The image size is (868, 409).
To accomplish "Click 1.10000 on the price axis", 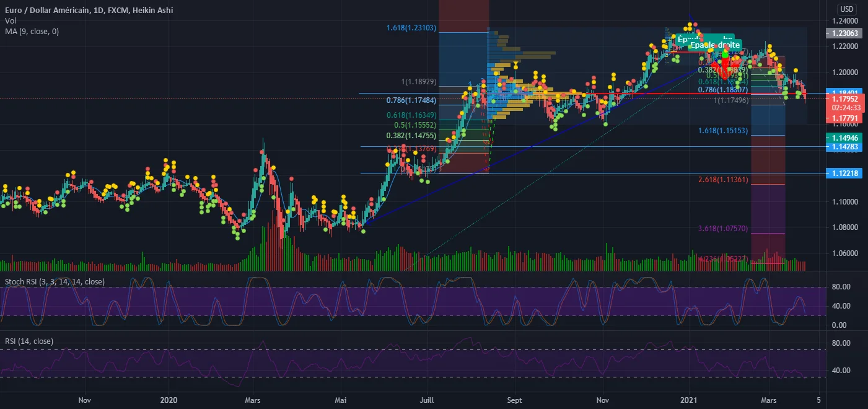I will (x=846, y=202).
